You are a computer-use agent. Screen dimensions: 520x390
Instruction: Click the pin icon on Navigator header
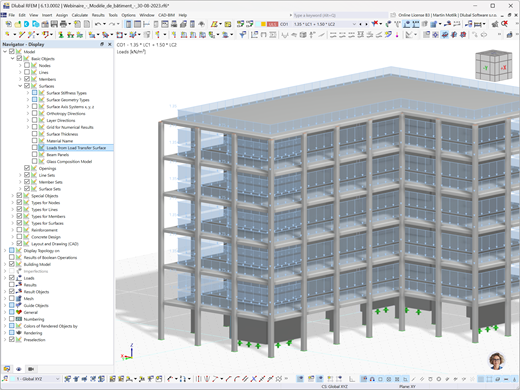click(x=102, y=44)
